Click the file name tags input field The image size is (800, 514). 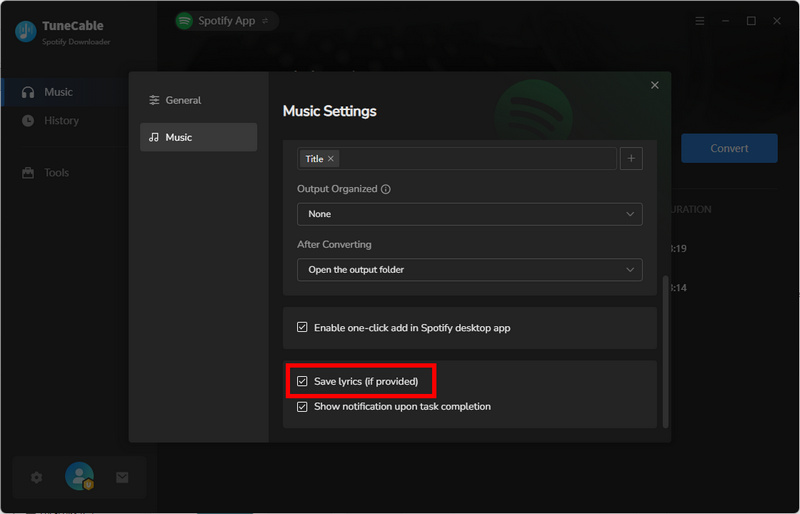(457, 159)
